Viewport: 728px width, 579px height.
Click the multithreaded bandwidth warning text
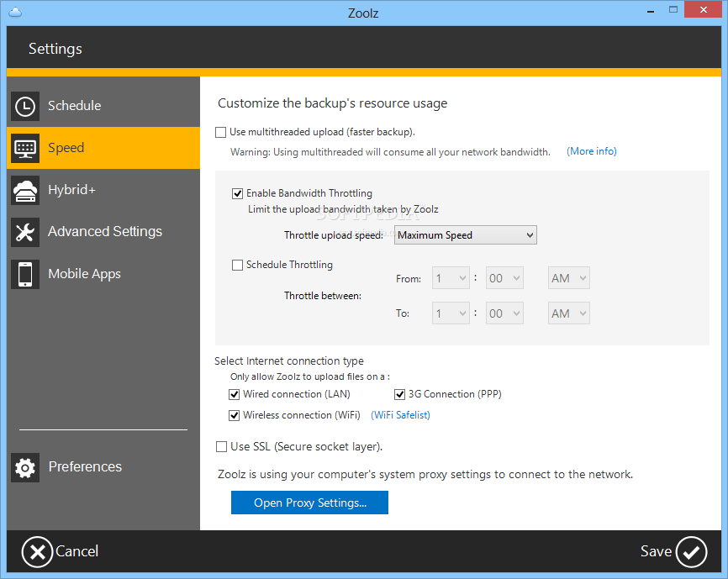pos(390,152)
